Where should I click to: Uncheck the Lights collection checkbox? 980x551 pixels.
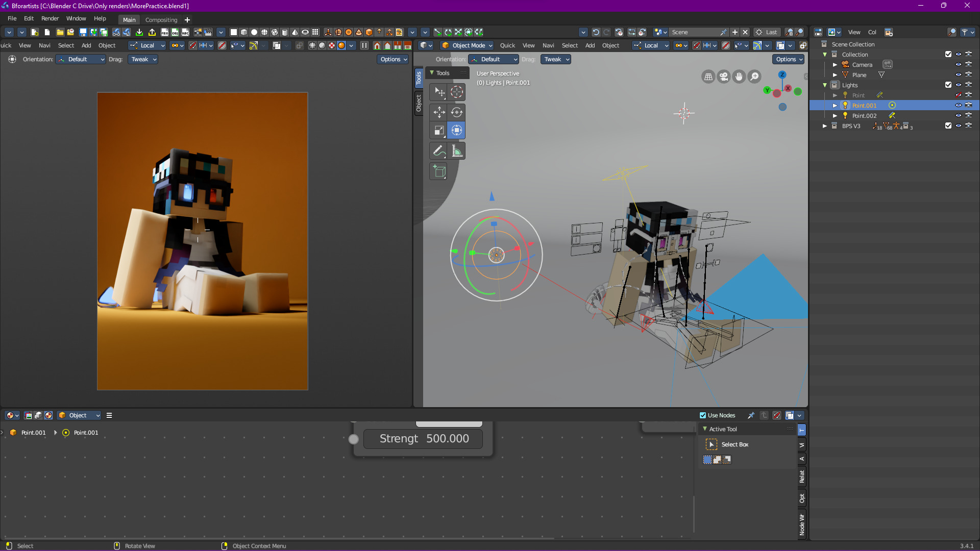tap(948, 85)
